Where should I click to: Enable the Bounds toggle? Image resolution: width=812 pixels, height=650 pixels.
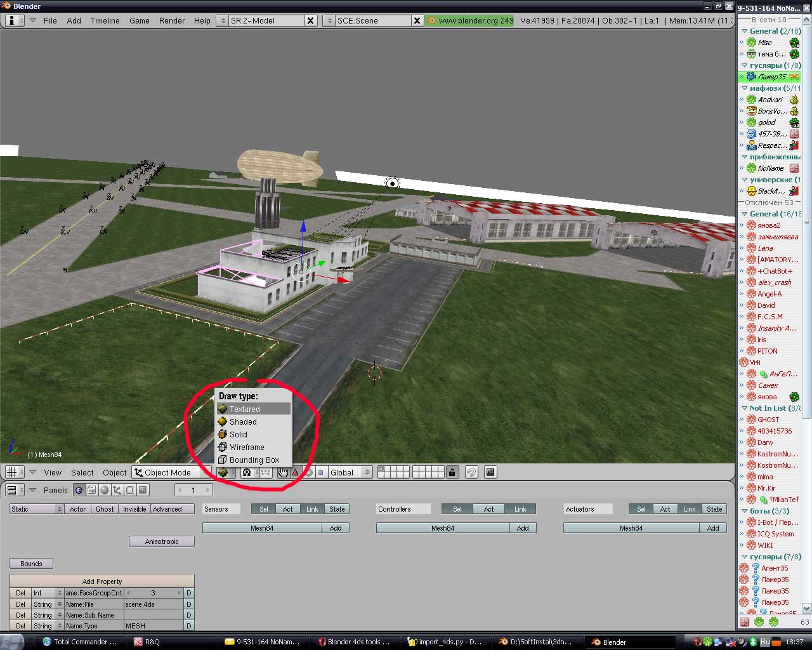(x=31, y=564)
